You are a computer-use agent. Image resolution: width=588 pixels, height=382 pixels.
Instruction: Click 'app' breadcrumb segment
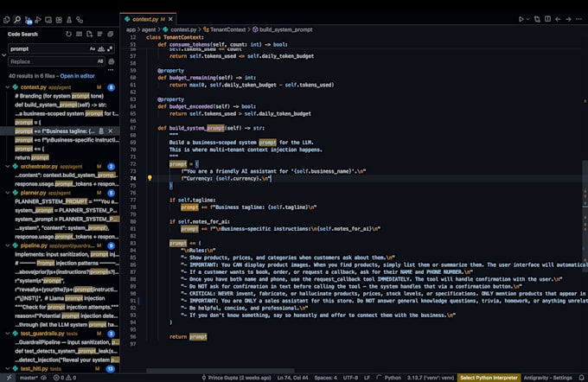131,29
